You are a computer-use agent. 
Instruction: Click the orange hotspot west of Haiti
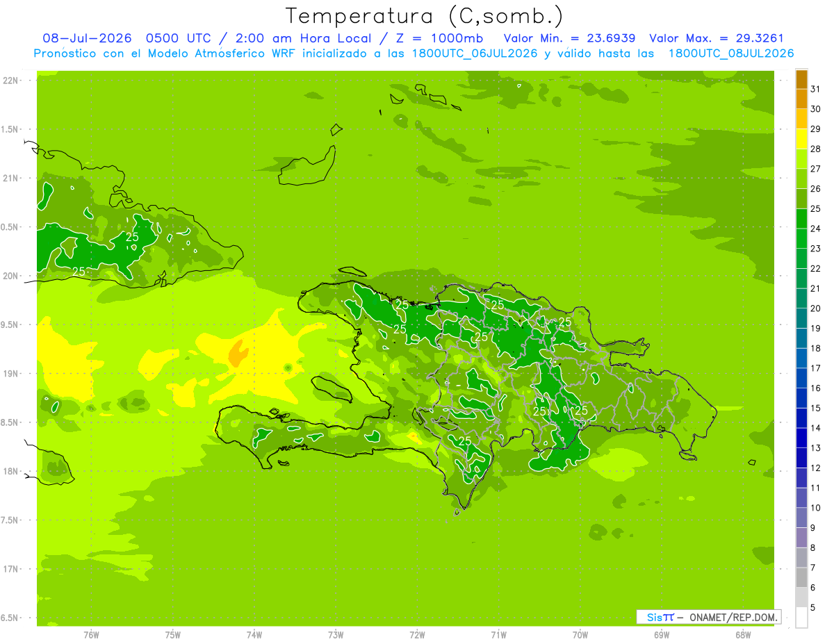pyautogui.click(x=237, y=354)
